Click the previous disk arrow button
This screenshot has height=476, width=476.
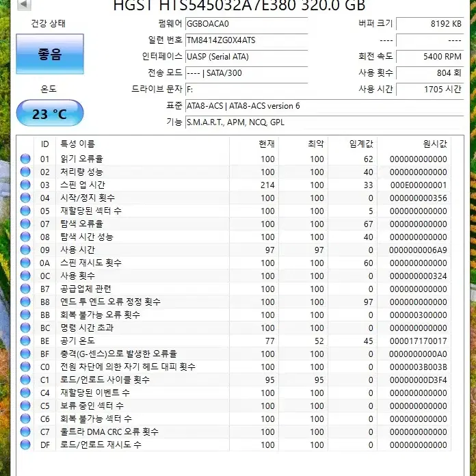tap(25, 5)
